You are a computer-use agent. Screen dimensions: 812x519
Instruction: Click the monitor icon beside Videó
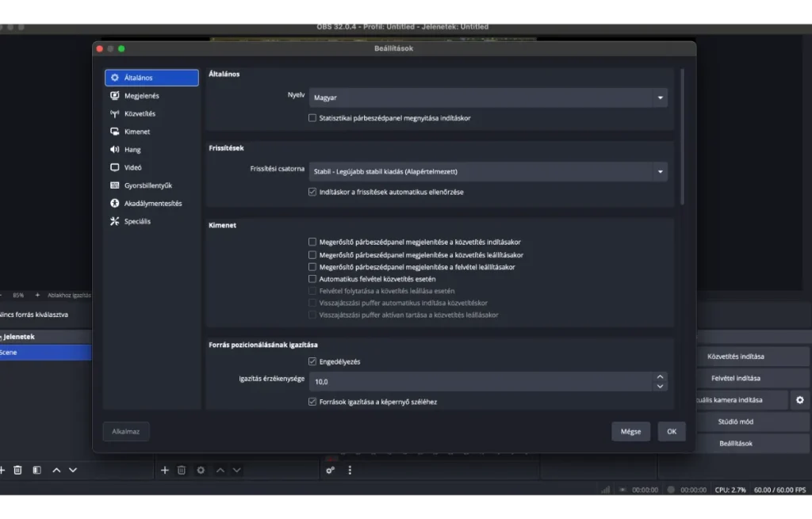(114, 168)
